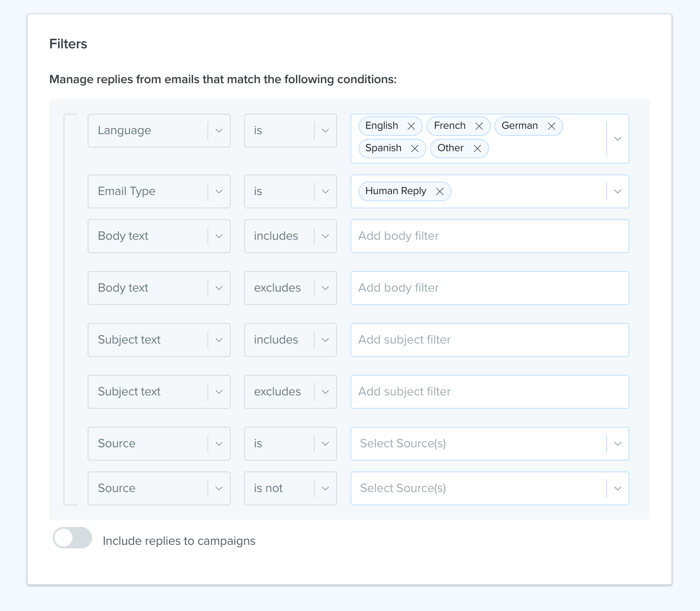Open the Body text 'excludes' operator dropdown
The image size is (700, 611).
pos(291,288)
